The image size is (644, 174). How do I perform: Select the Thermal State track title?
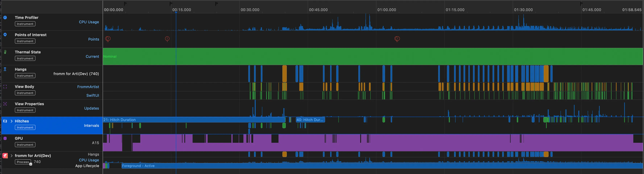pos(28,52)
